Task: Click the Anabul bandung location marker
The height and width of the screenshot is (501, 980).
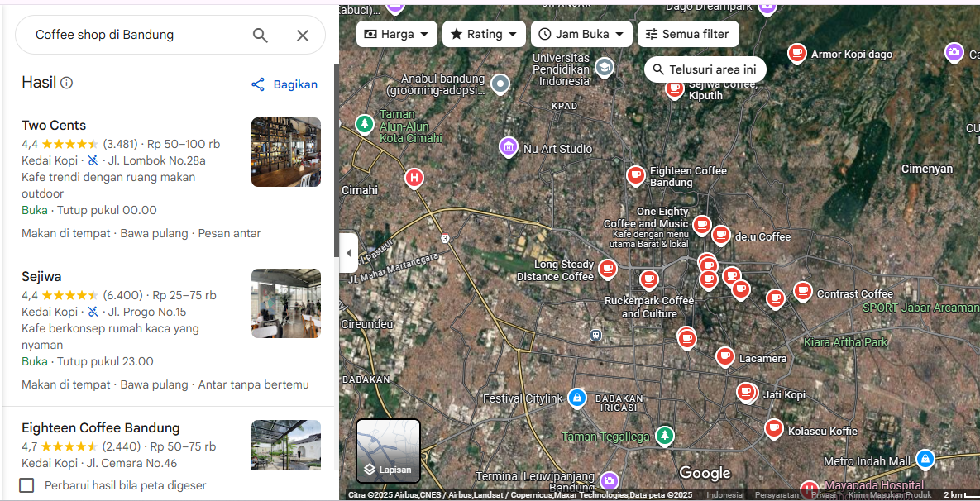Action: (x=500, y=83)
